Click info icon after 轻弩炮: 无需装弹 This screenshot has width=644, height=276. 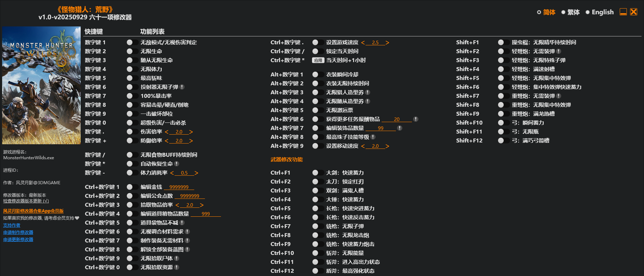tap(559, 51)
